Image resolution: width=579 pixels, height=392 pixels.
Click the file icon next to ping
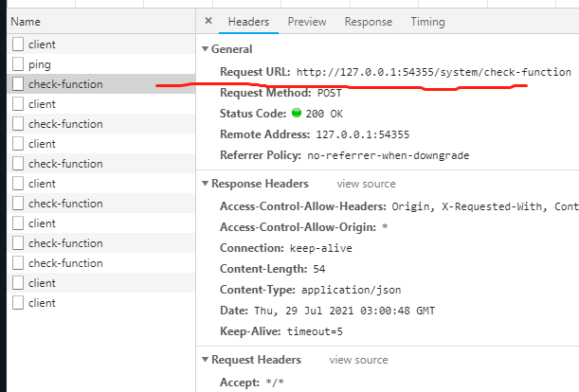[18, 64]
